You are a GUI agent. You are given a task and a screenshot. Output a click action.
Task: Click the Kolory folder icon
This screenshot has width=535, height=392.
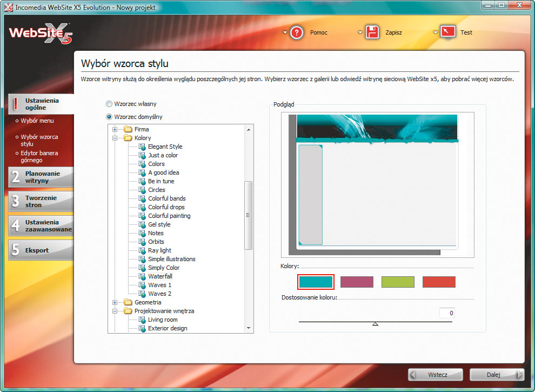pyautogui.click(x=128, y=138)
